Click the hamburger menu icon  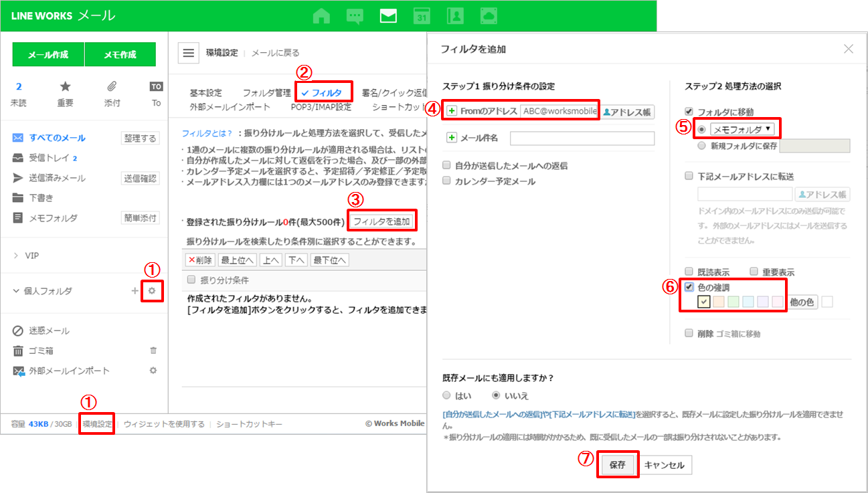point(189,53)
